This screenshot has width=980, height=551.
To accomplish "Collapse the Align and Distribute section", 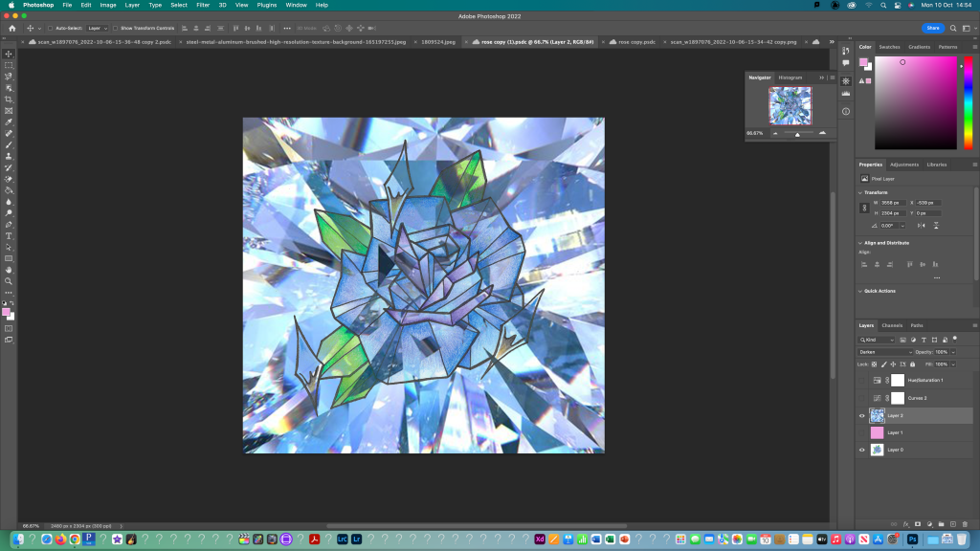I will click(859, 243).
